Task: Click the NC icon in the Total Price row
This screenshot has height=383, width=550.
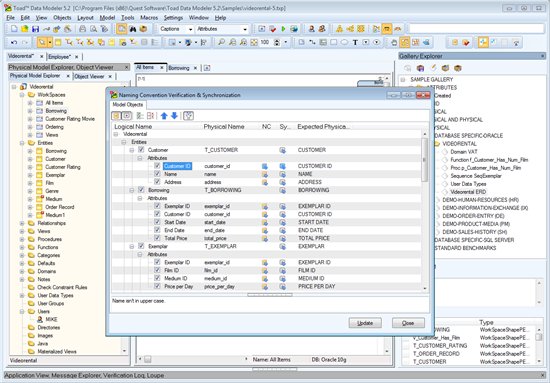Action: [x=265, y=238]
